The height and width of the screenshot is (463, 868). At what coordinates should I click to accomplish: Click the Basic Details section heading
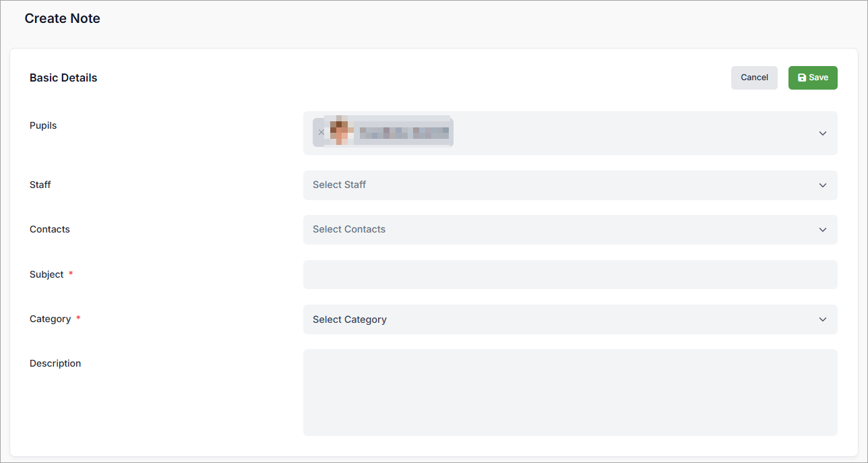pos(63,78)
